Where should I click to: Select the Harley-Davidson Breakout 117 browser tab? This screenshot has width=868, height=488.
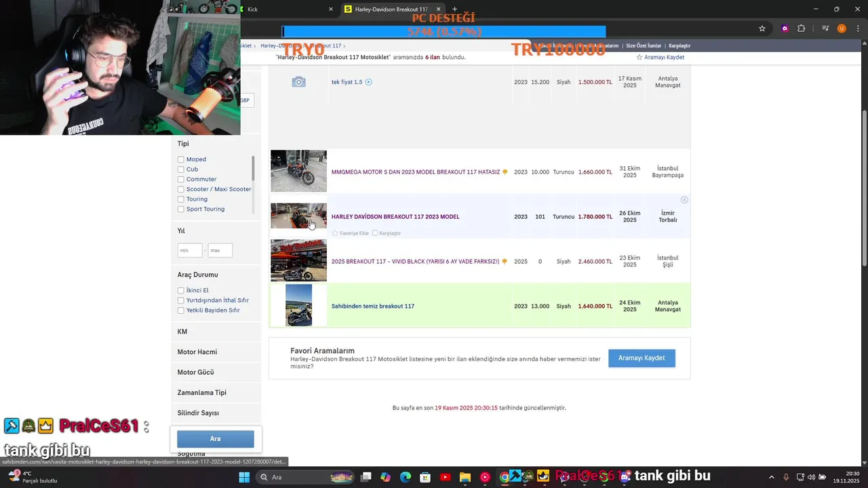point(393,9)
